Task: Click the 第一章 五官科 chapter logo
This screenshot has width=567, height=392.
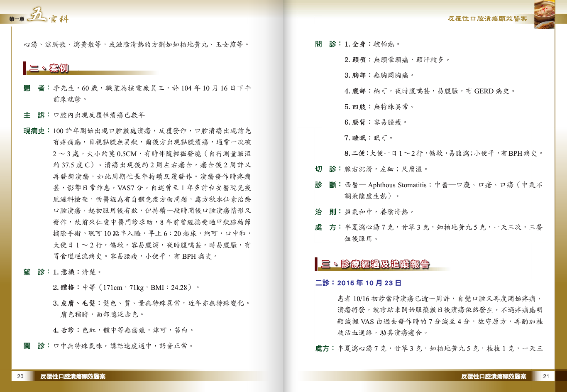Action: click(x=39, y=17)
